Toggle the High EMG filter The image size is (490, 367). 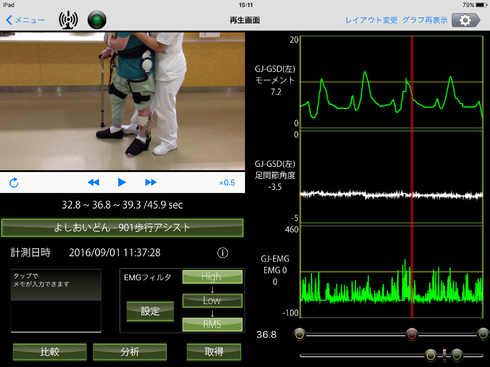pos(212,277)
